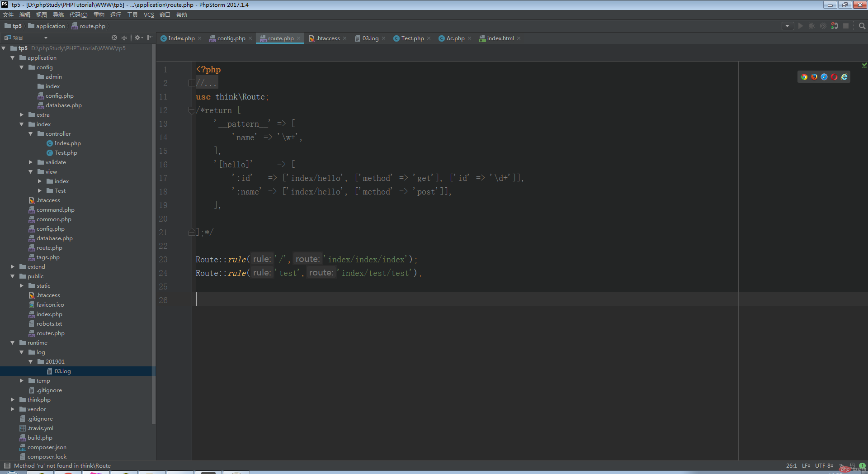Collapse the config folder arrow
Screen dimensions: 868x474
(22, 67)
